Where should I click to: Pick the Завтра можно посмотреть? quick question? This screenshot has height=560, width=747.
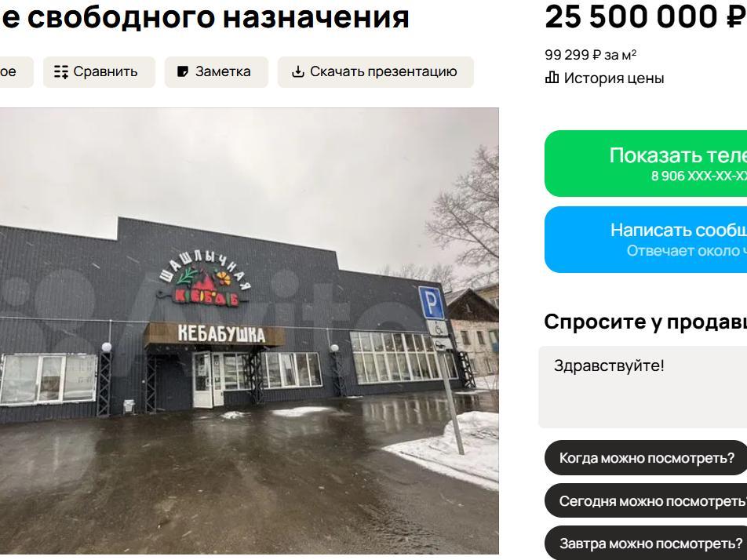click(646, 543)
